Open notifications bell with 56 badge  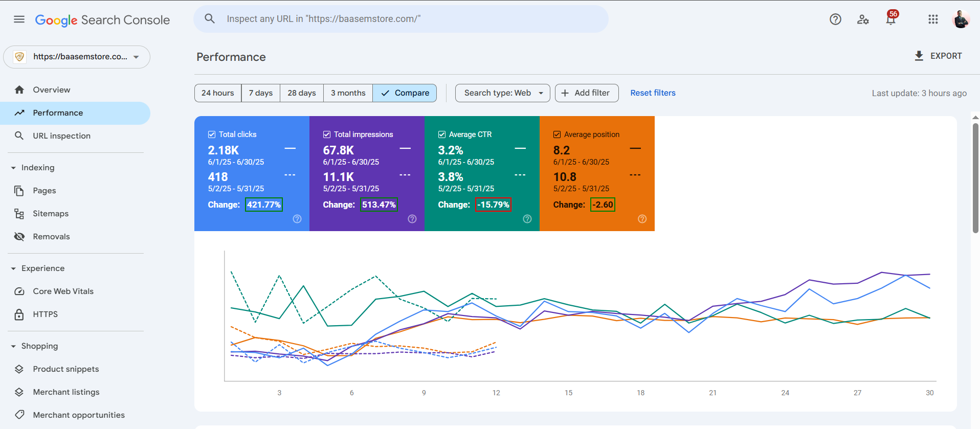click(x=891, y=18)
